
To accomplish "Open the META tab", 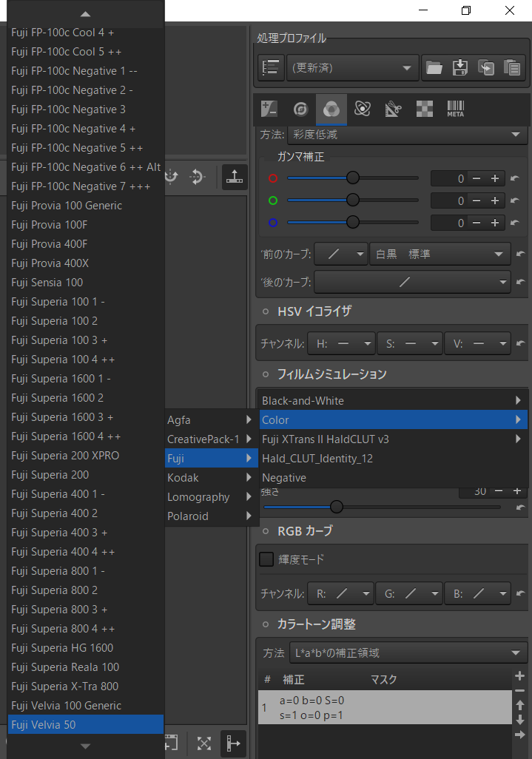I will 456,109.
